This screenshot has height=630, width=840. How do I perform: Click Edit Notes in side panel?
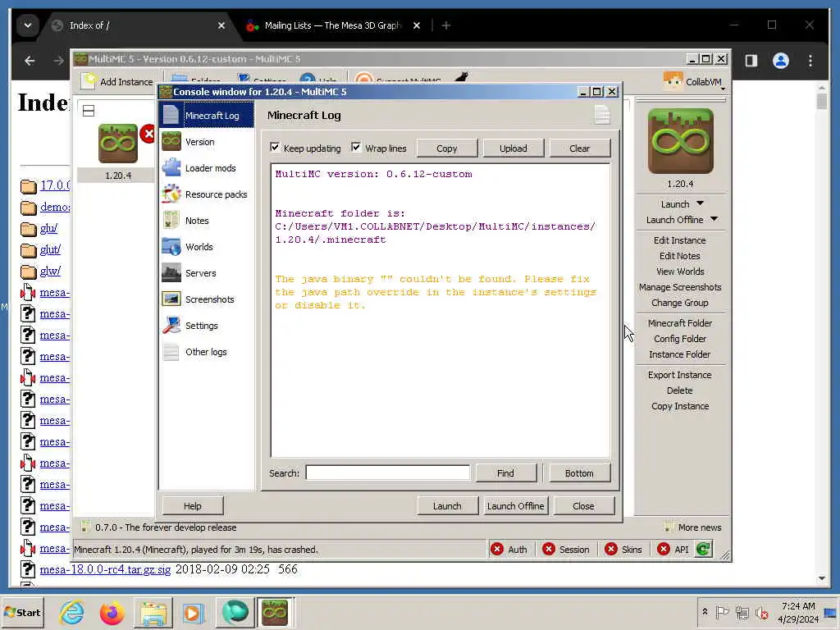click(680, 256)
